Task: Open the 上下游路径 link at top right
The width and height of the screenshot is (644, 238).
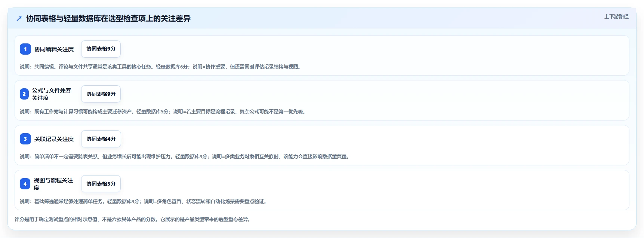Action: coord(616,16)
